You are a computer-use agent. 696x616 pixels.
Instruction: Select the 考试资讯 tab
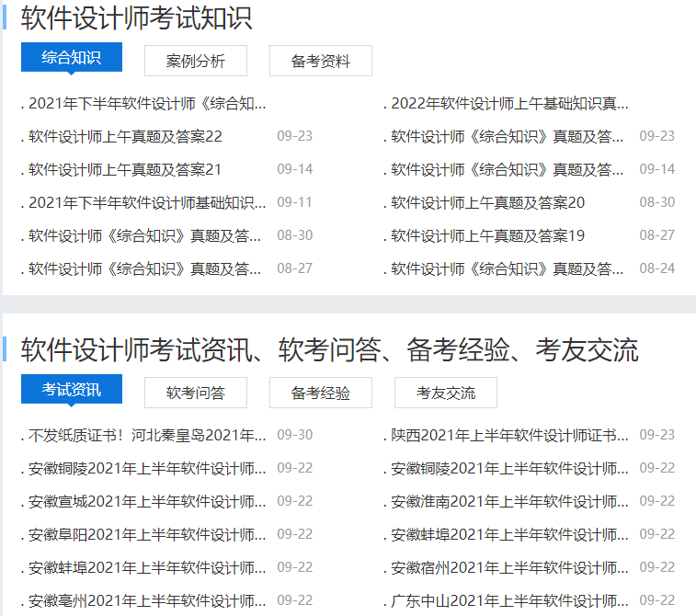[x=72, y=390]
